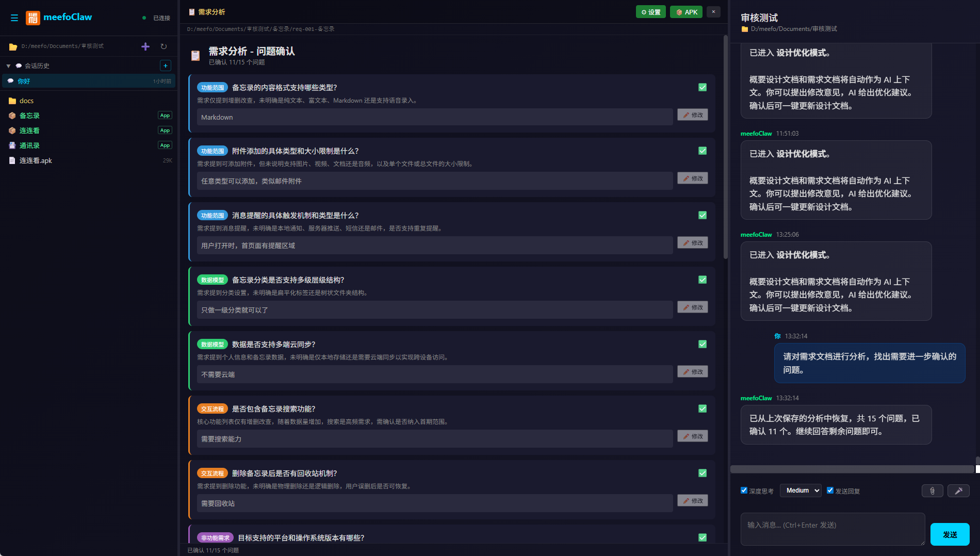The height and width of the screenshot is (556, 980).
Task: Send the message with 发送
Action: coord(950,534)
